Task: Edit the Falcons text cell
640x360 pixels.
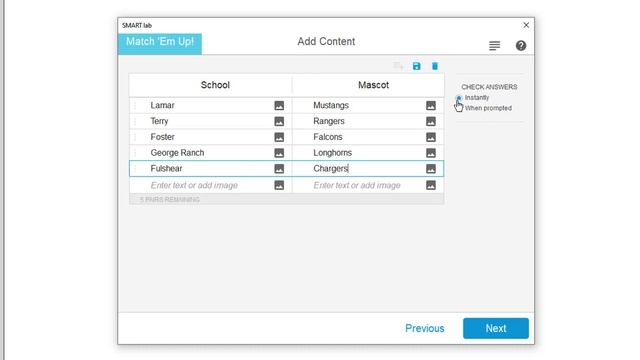Action: 328,137
